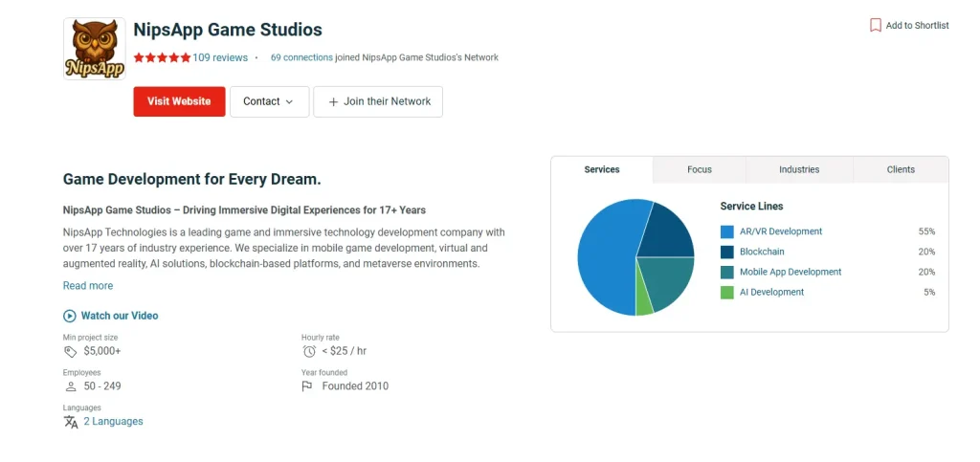Switch to the Industries tab
The image size is (980, 462).
click(x=799, y=169)
